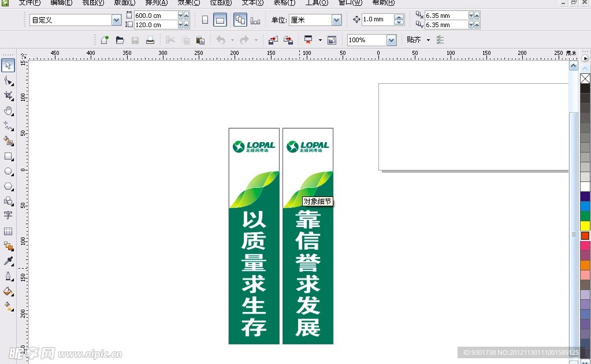Screen dimensions: 591x364
Task: Open the 排列(A) menu
Action: [157, 3]
